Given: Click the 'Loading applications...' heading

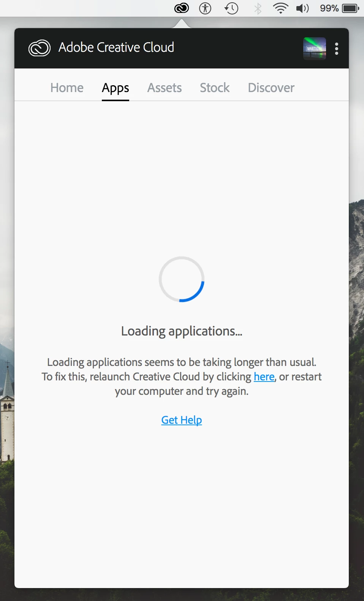Looking at the screenshot, I should click(x=182, y=331).
